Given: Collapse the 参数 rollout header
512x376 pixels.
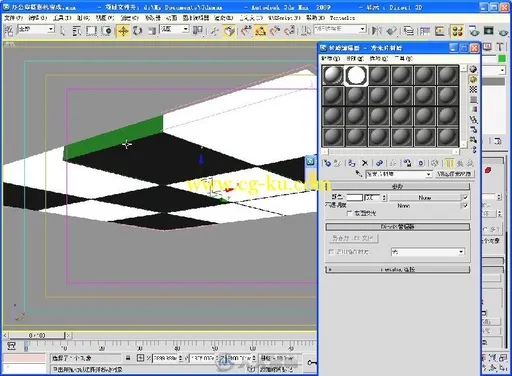Looking at the screenshot, I should (x=398, y=186).
